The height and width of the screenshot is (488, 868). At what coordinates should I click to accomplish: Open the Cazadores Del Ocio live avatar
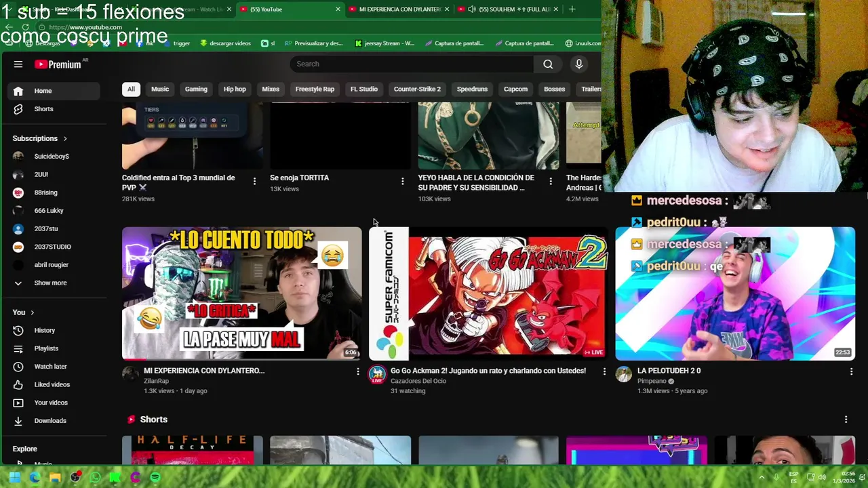pos(377,374)
